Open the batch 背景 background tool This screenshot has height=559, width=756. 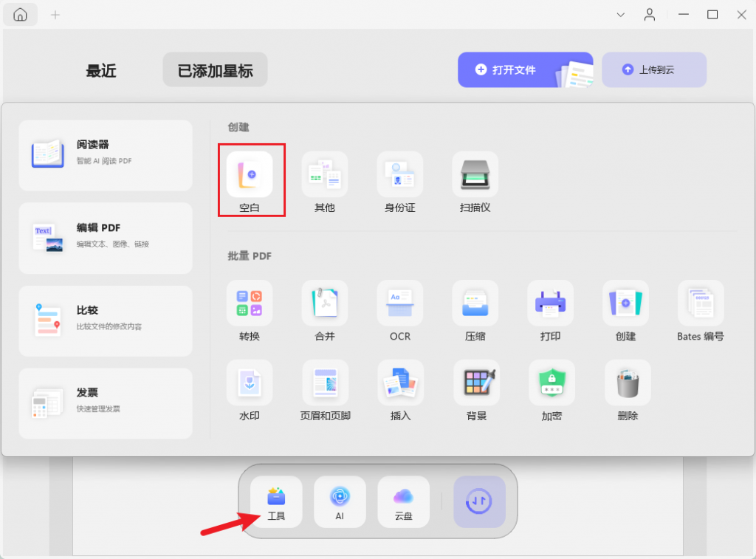(477, 383)
